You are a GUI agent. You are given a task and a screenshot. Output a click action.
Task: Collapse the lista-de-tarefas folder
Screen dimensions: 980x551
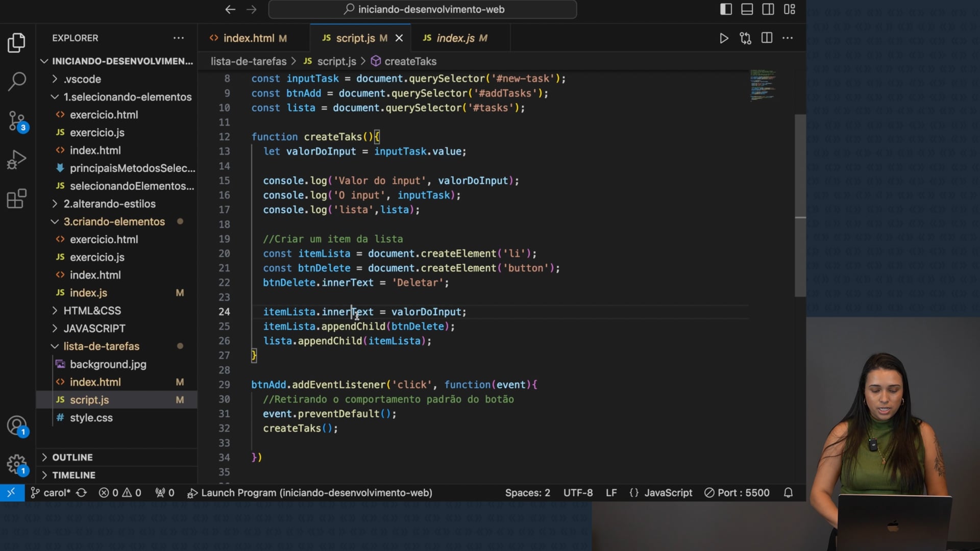pos(101,346)
